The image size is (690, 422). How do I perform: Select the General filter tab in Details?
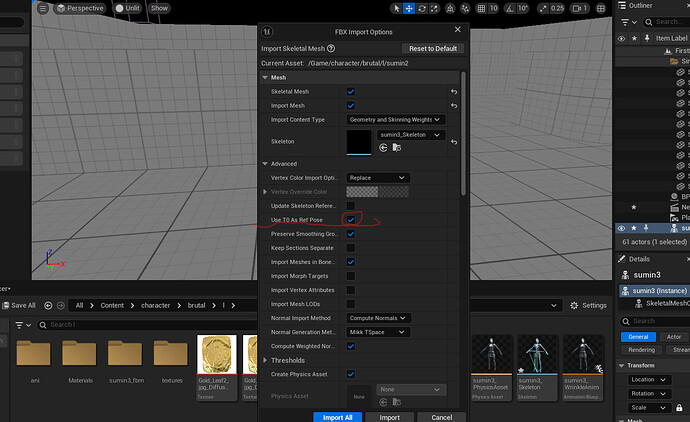638,337
